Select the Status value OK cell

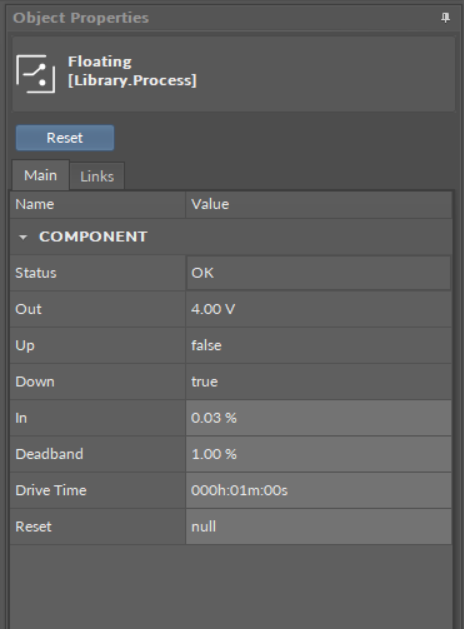coord(318,273)
